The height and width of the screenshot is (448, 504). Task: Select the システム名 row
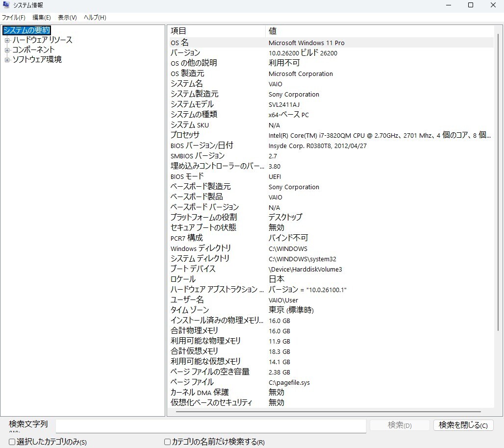331,83
